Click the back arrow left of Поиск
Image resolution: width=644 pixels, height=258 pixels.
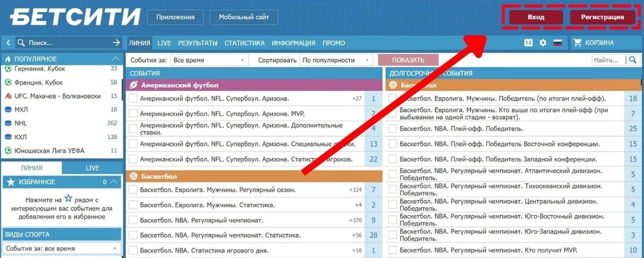pos(8,43)
